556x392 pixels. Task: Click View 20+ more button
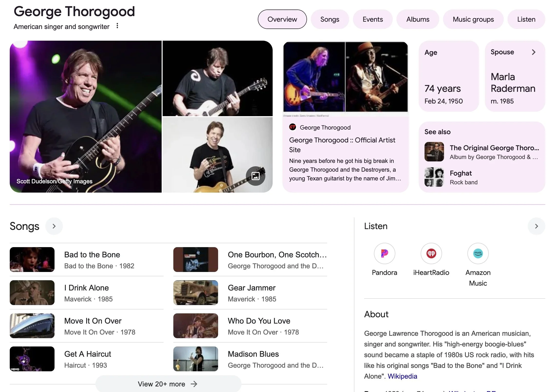168,384
